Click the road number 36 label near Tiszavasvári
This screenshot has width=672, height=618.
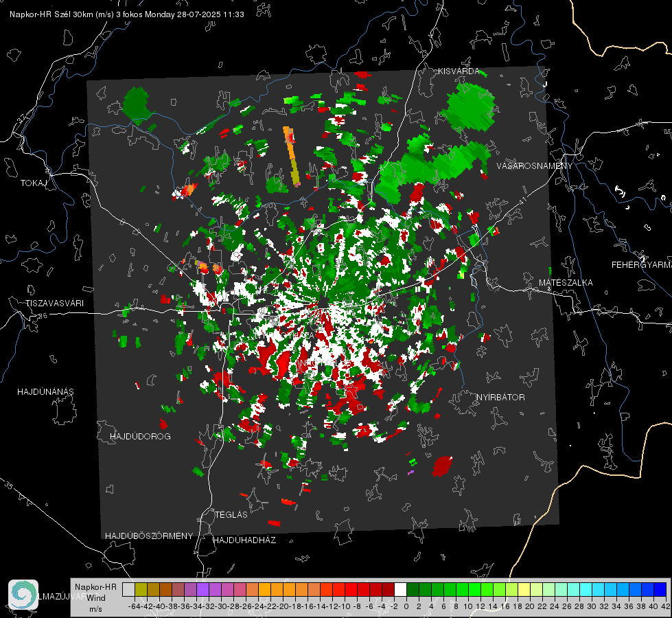[x=43, y=316]
